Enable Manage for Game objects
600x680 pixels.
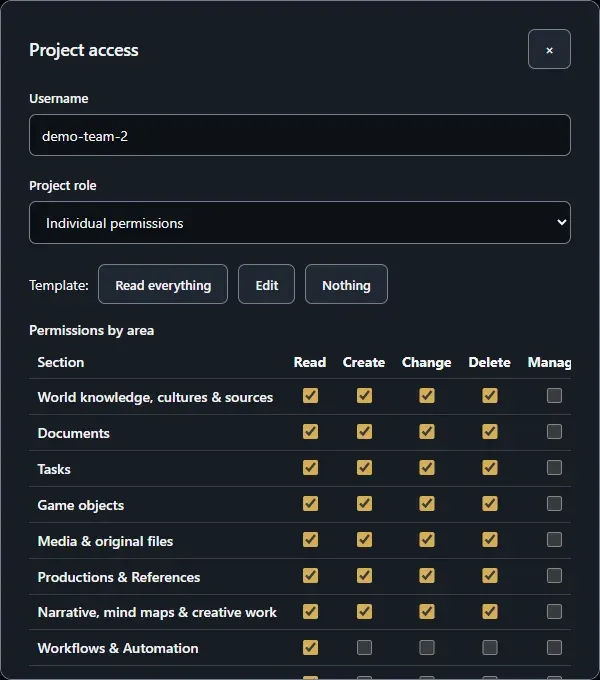[x=554, y=503]
